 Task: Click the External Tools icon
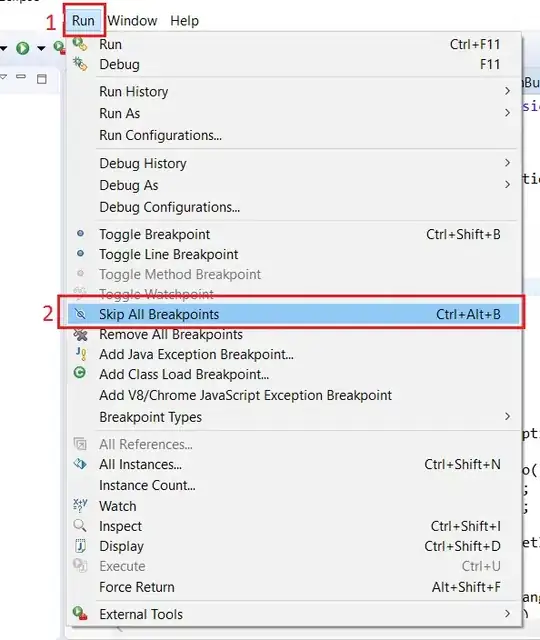click(x=80, y=613)
